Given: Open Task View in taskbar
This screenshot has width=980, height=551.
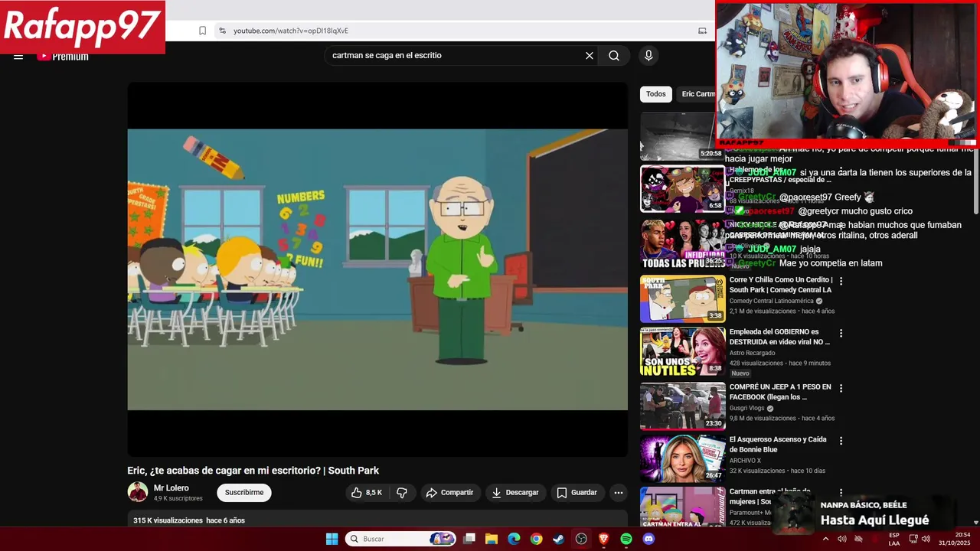Looking at the screenshot, I should click(x=469, y=539).
